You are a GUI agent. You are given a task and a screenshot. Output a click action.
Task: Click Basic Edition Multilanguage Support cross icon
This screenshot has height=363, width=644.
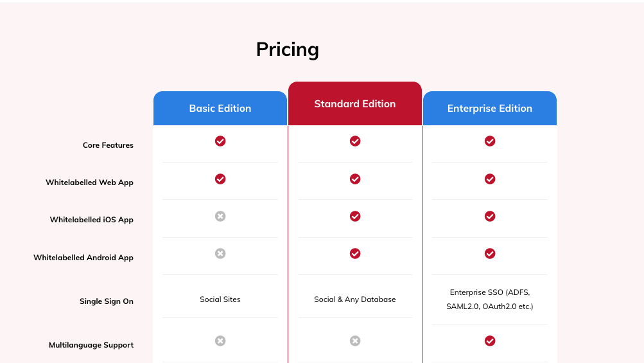tap(220, 341)
